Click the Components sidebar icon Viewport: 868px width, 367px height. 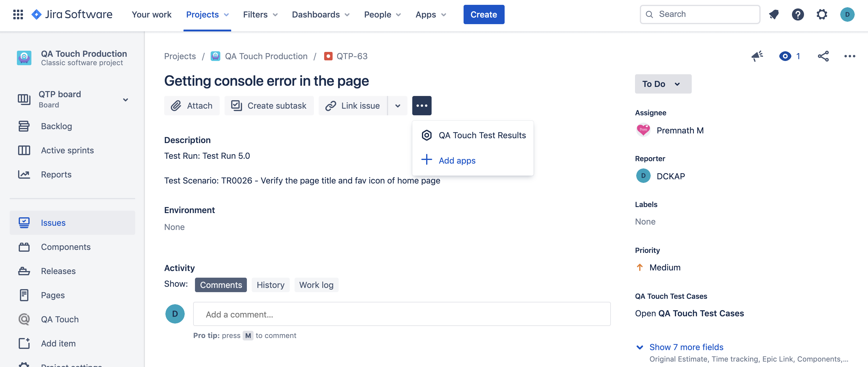[x=24, y=247]
